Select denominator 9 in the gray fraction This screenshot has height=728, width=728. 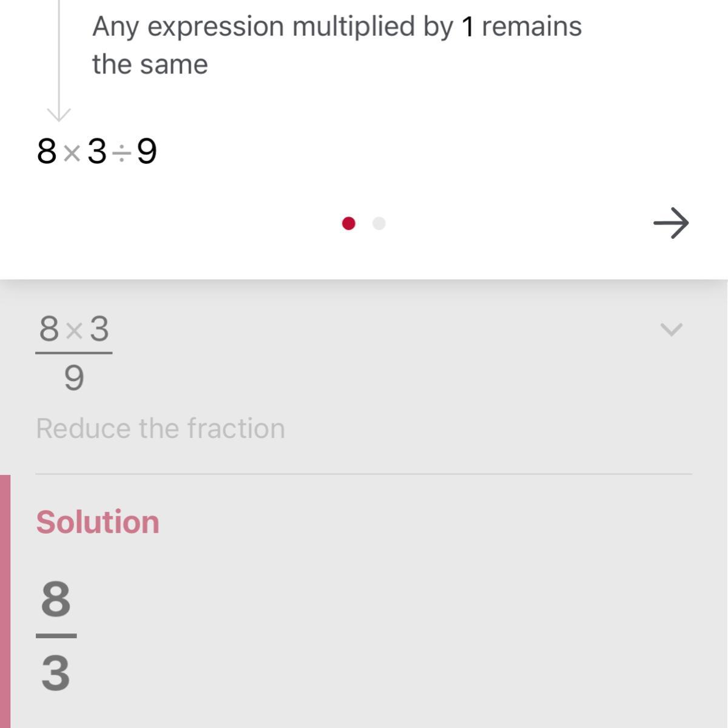[74, 378]
